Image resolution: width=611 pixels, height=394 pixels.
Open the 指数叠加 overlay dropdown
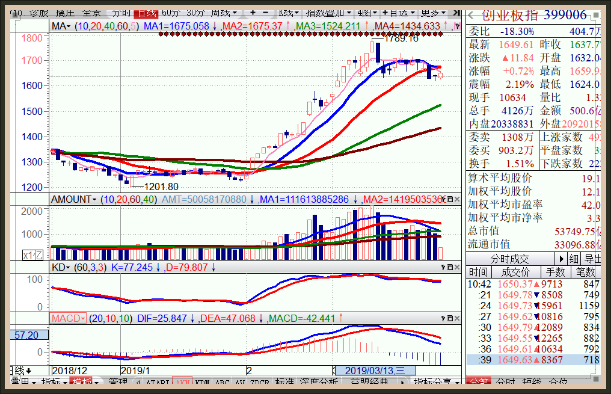pos(328,14)
